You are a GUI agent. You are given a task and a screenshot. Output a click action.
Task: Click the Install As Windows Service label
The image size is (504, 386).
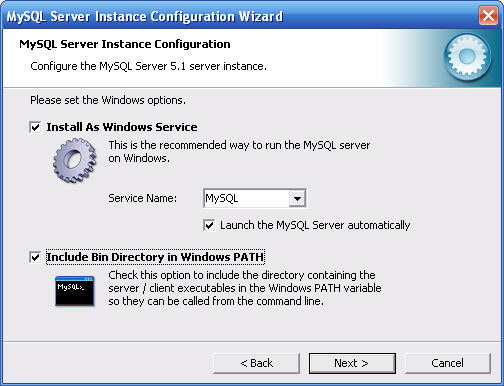122,127
